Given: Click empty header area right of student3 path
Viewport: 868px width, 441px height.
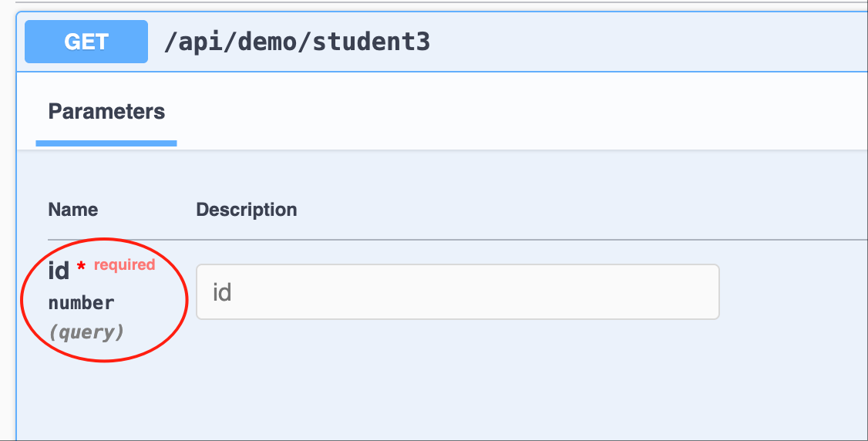Looking at the screenshot, I should (x=648, y=42).
